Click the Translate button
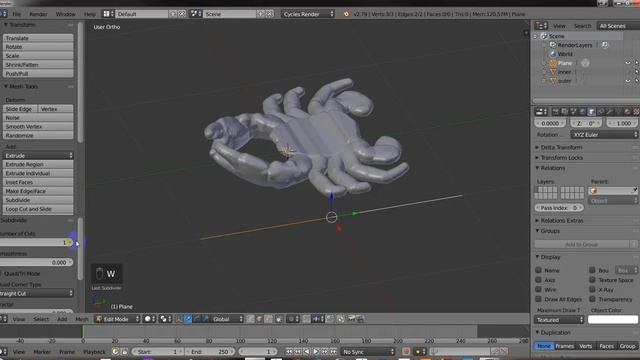The height and width of the screenshot is (360, 640). [38, 38]
